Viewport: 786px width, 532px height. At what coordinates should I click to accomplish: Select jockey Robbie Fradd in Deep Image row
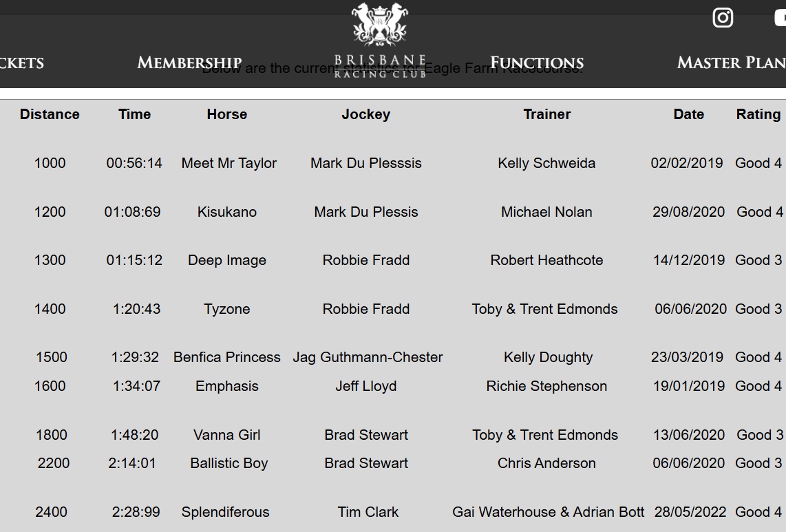click(365, 260)
